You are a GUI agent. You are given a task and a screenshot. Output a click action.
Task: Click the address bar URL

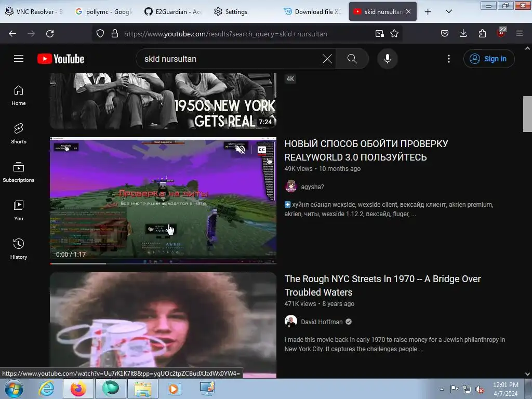coord(225,34)
